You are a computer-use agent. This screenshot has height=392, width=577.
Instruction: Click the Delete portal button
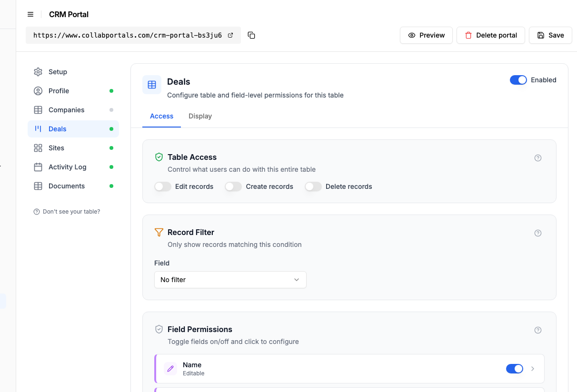coord(491,35)
